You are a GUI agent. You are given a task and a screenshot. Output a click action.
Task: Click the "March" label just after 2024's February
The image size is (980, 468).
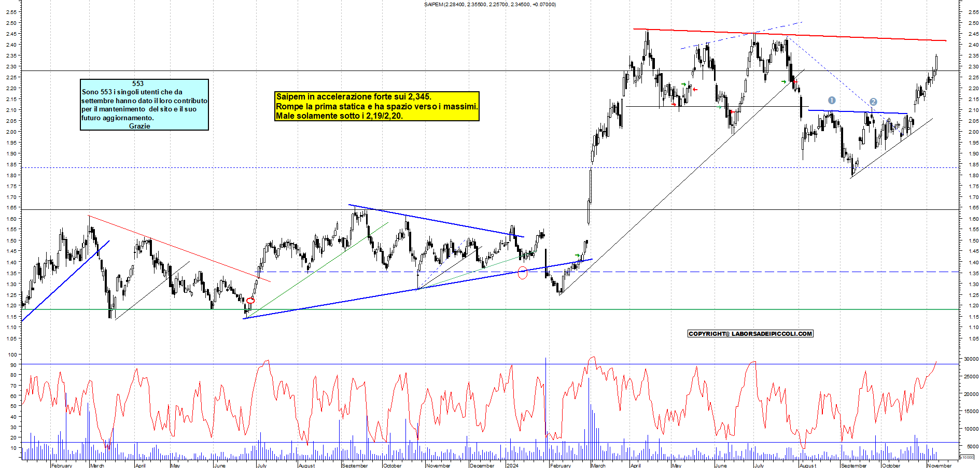tap(598, 465)
